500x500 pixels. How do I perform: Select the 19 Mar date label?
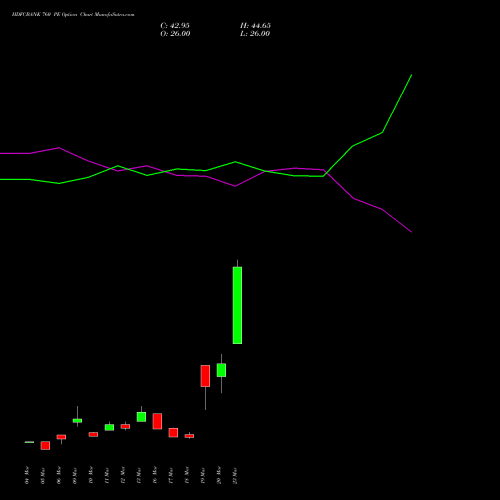pos(203,475)
